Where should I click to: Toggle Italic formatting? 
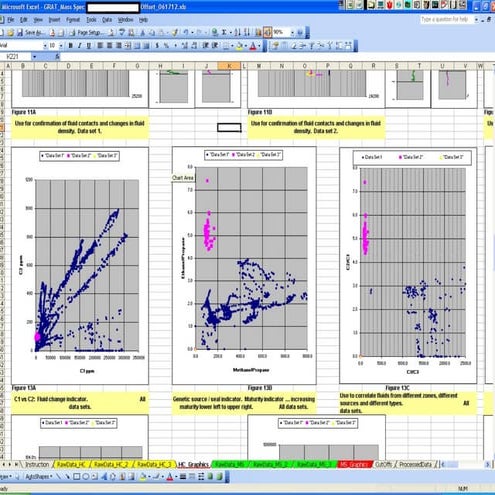[79, 46]
